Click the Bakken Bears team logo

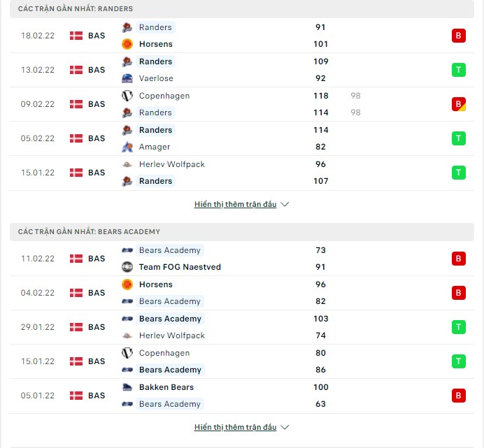click(x=127, y=387)
